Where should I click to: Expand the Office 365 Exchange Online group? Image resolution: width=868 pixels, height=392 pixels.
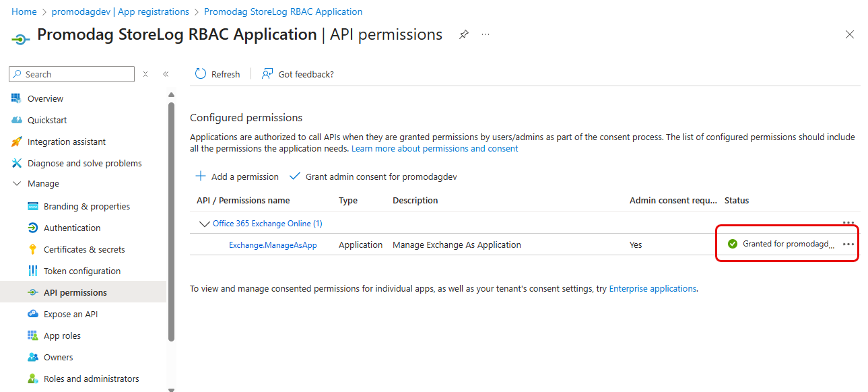(x=204, y=223)
